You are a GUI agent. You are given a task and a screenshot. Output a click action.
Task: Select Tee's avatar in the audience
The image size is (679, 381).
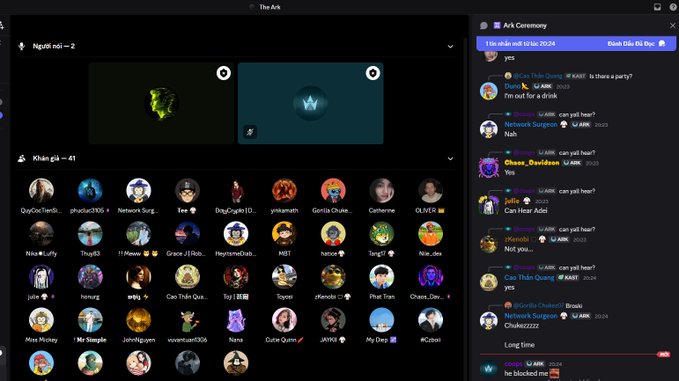tap(187, 190)
